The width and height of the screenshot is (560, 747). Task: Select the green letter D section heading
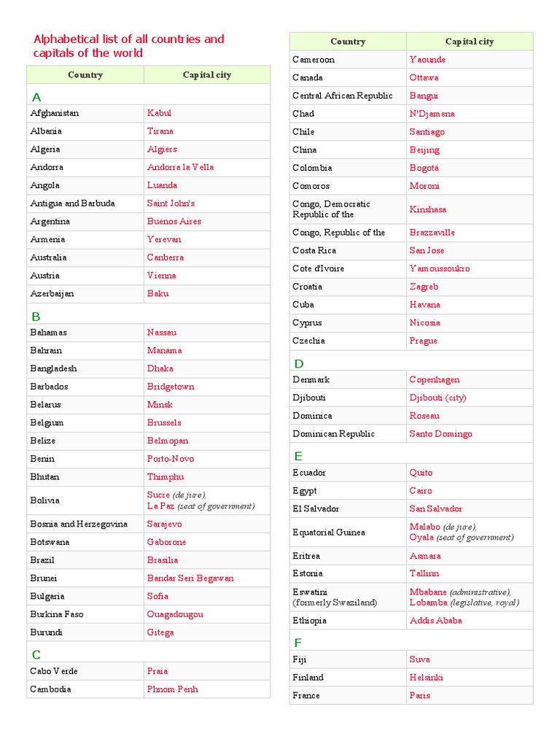point(298,363)
